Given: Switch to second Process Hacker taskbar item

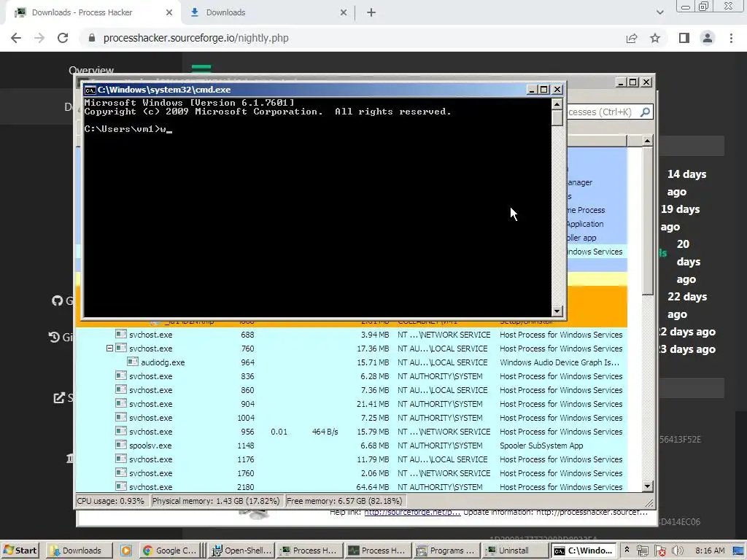Looking at the screenshot, I should tap(379, 551).
